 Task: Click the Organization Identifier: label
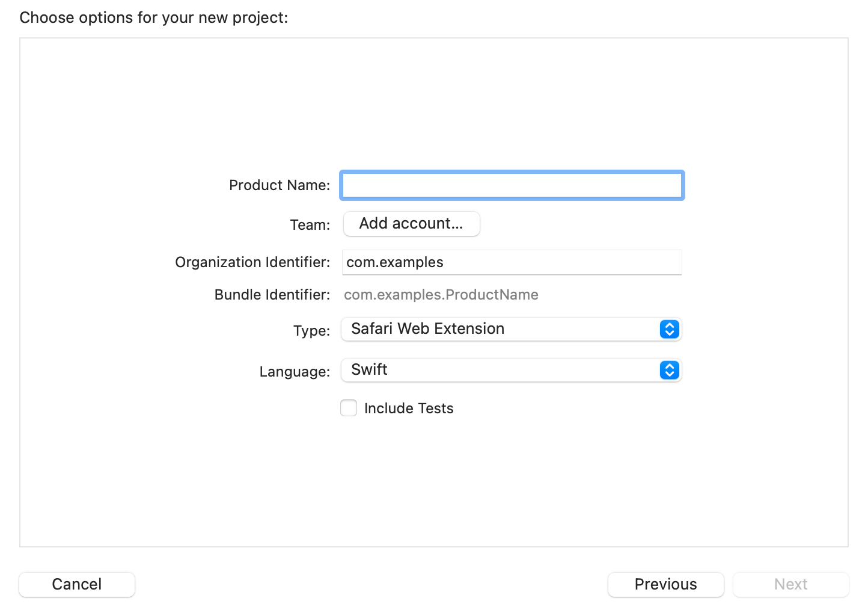(x=252, y=262)
